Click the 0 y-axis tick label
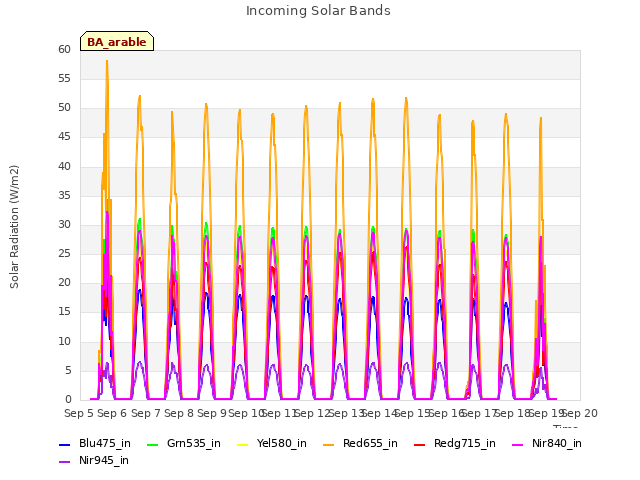640x480 pixels. (x=68, y=399)
